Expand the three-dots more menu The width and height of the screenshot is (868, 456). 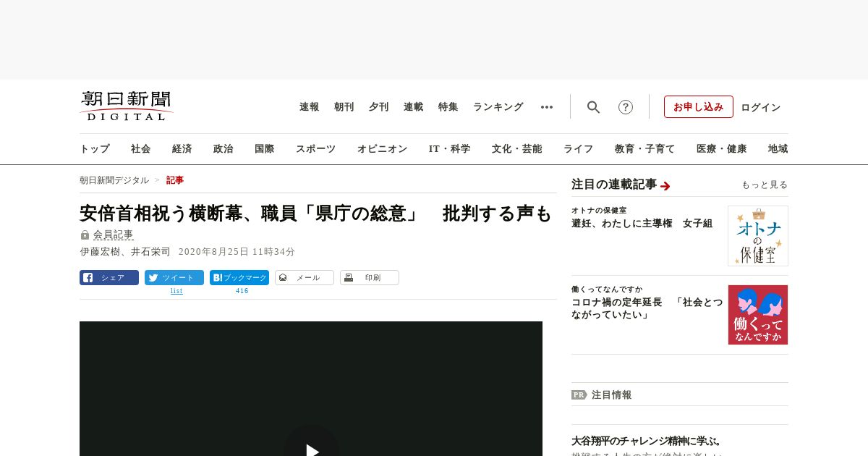click(547, 107)
